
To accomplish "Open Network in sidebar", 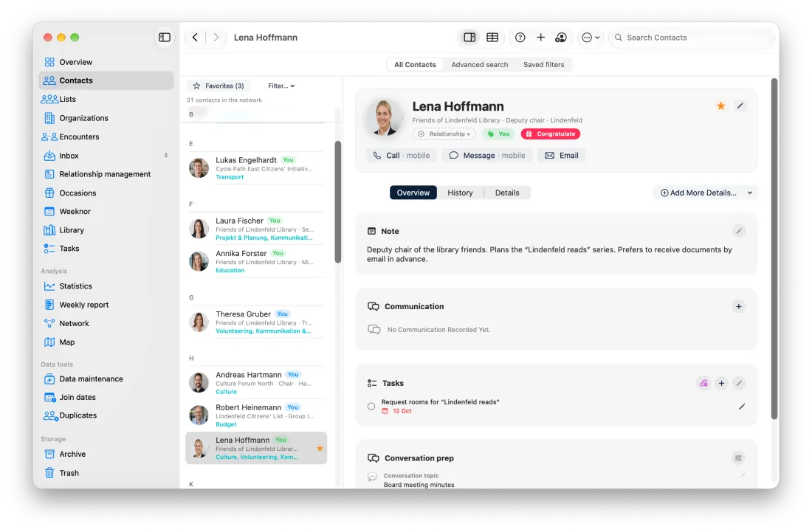I will (106, 323).
